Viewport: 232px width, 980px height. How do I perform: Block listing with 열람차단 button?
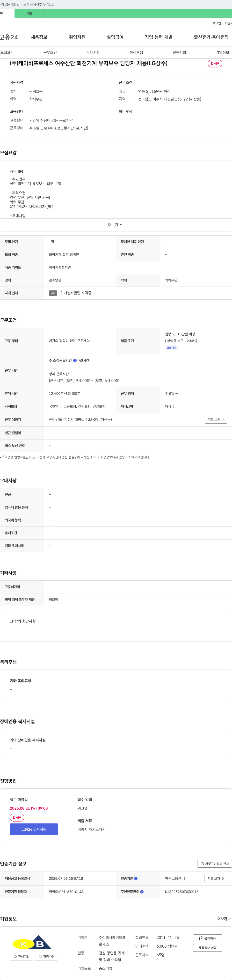point(46,956)
